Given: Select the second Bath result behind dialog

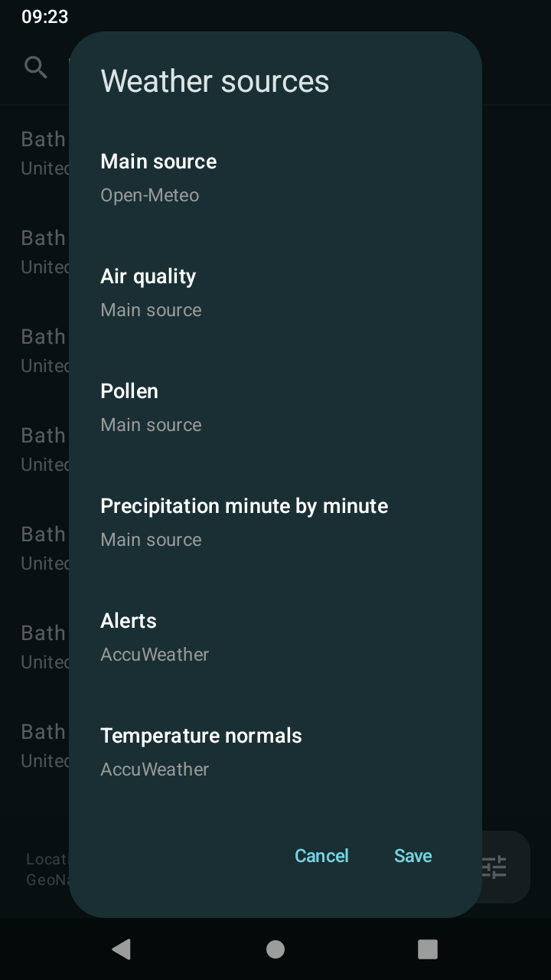Looking at the screenshot, I should point(43,252).
